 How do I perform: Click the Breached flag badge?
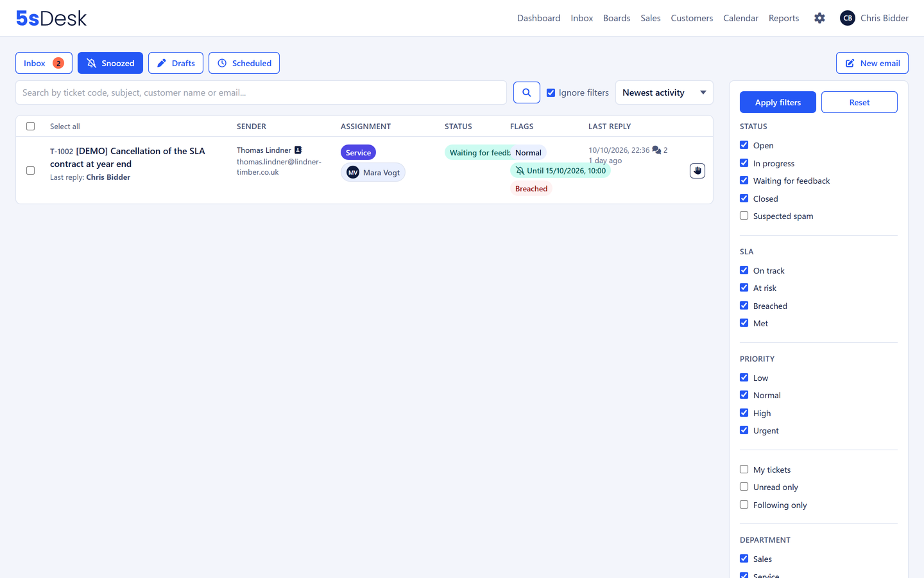point(531,188)
